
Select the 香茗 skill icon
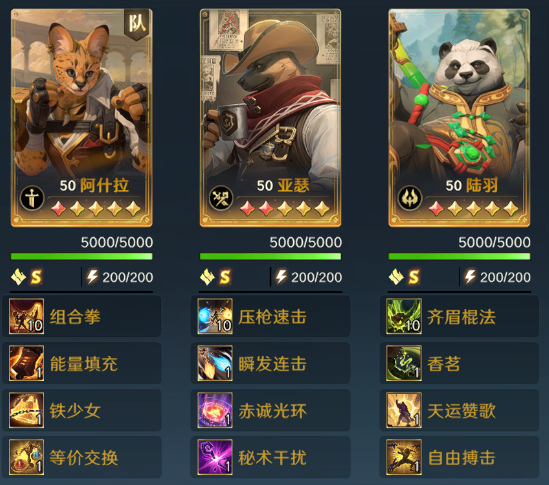[x=404, y=363]
